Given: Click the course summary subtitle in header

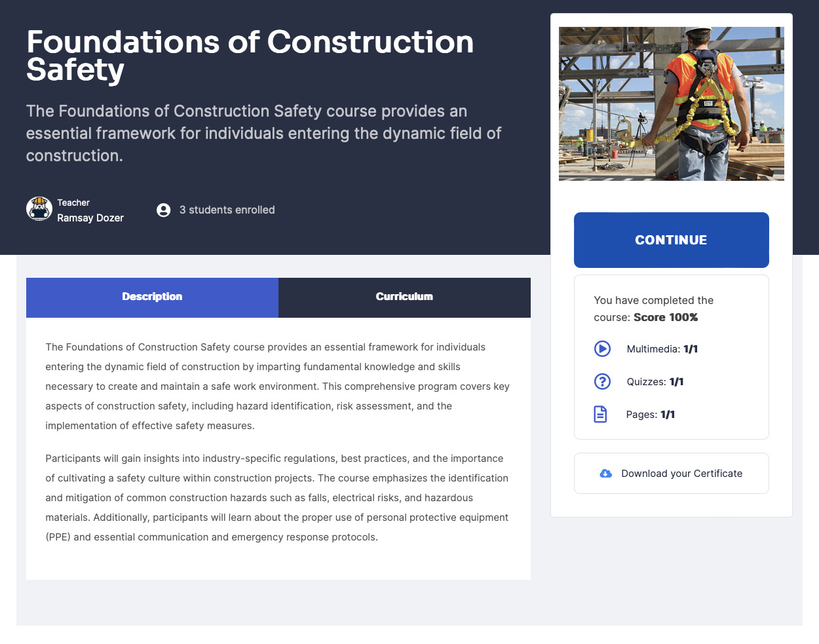Looking at the screenshot, I should coord(263,134).
